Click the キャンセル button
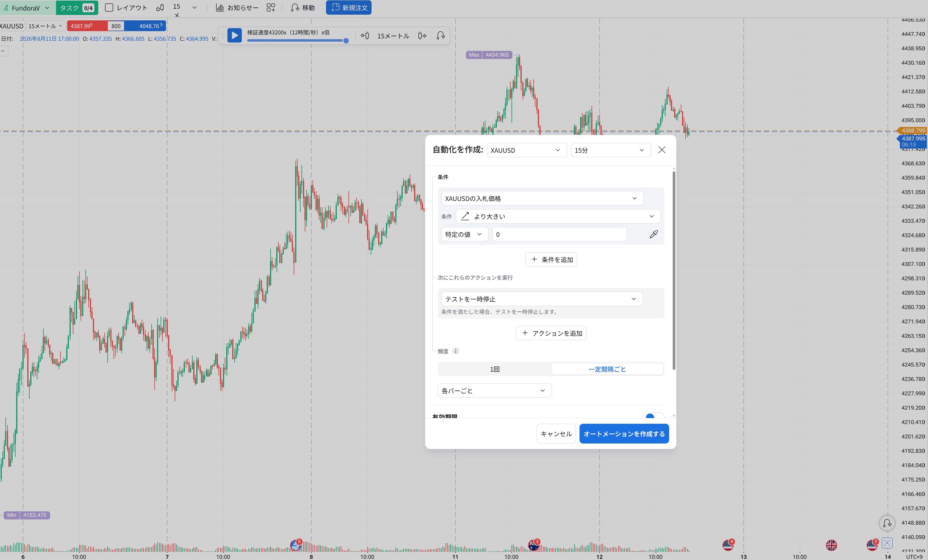The width and height of the screenshot is (928, 560). coord(556,434)
